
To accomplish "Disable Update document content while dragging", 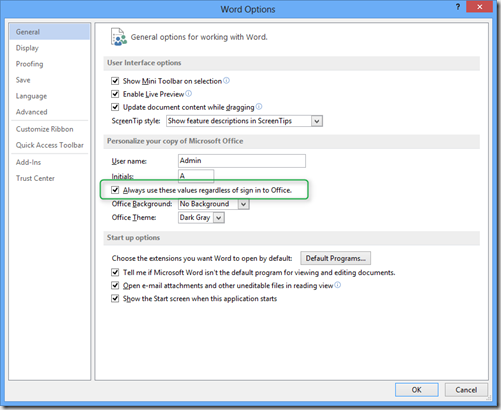I will [x=115, y=107].
